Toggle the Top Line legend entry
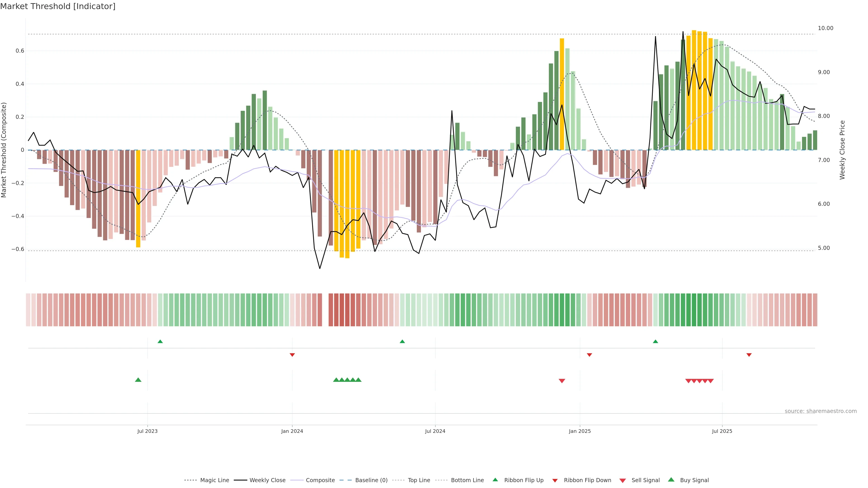868x488 pixels. pos(419,480)
